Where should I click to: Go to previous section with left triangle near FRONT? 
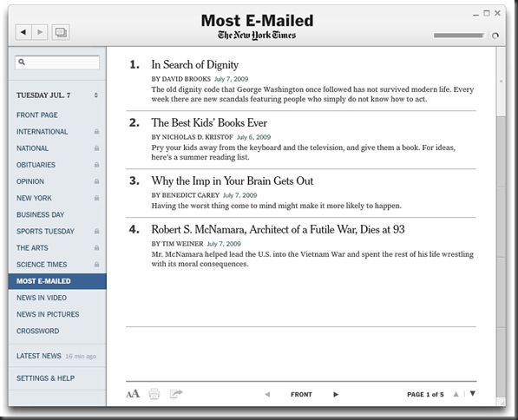pos(267,394)
